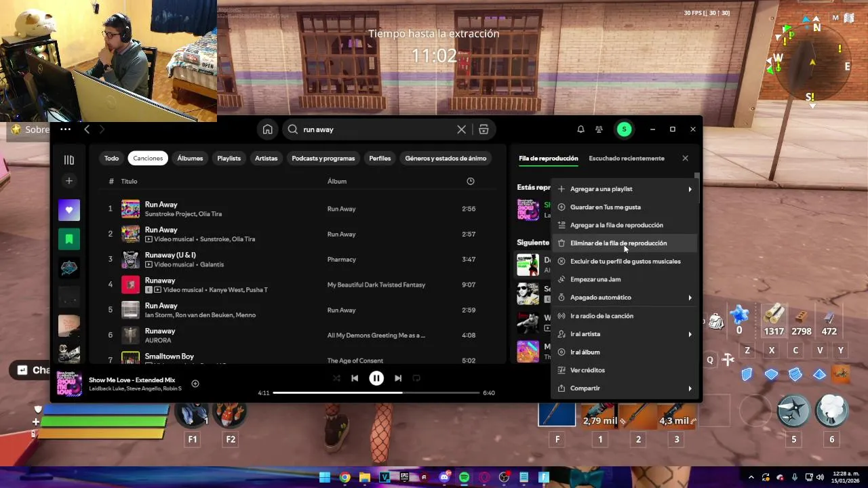Open the friend activity icon
Viewport: 868px width, 488px height.
click(x=599, y=129)
